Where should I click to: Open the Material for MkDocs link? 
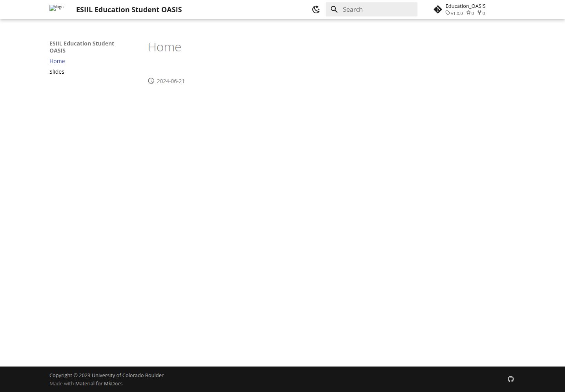click(x=99, y=384)
